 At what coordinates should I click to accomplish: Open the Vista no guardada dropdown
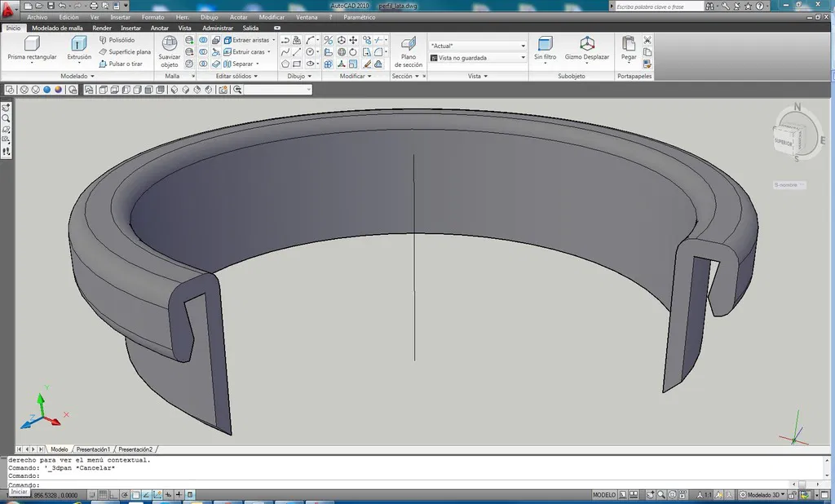[478, 58]
